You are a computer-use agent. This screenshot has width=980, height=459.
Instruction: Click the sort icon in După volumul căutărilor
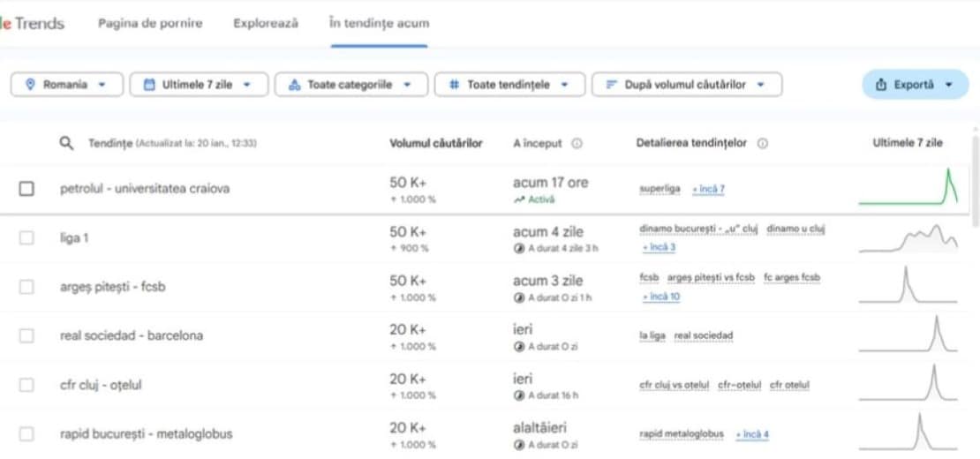pyautogui.click(x=611, y=85)
